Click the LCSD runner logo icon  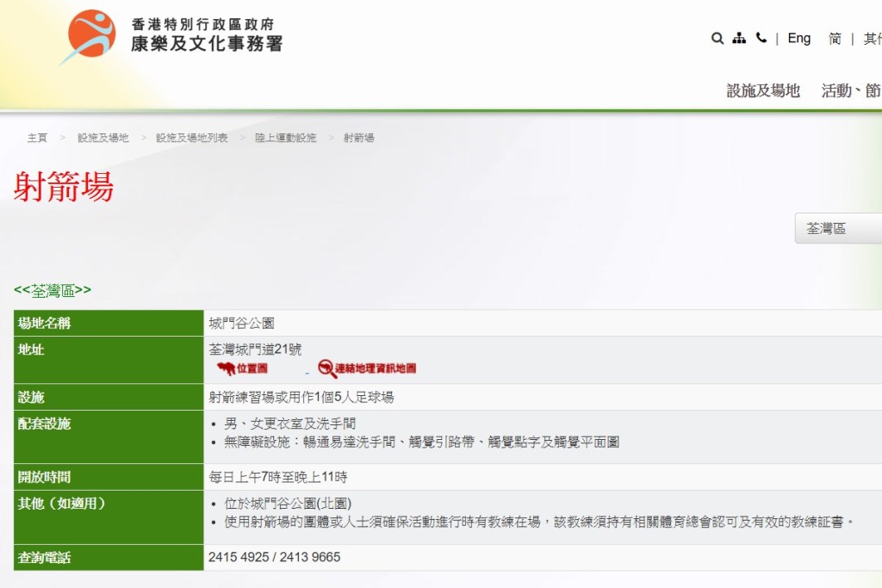coord(89,35)
